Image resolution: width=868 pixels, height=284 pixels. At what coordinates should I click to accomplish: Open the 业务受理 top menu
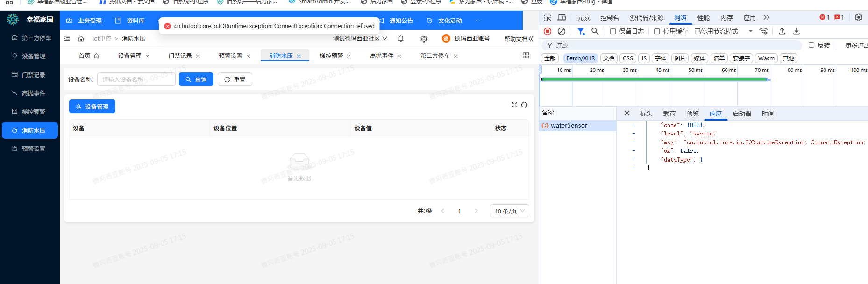pos(84,21)
